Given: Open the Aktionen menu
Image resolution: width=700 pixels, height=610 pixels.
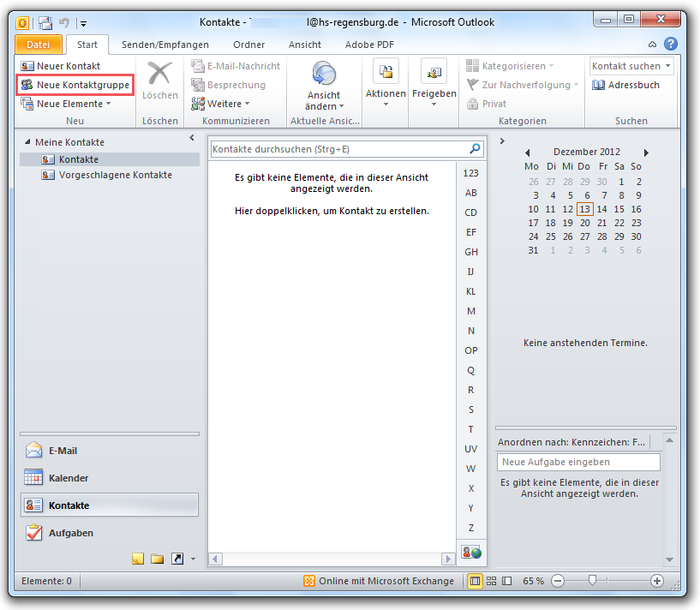Looking at the screenshot, I should (x=386, y=84).
